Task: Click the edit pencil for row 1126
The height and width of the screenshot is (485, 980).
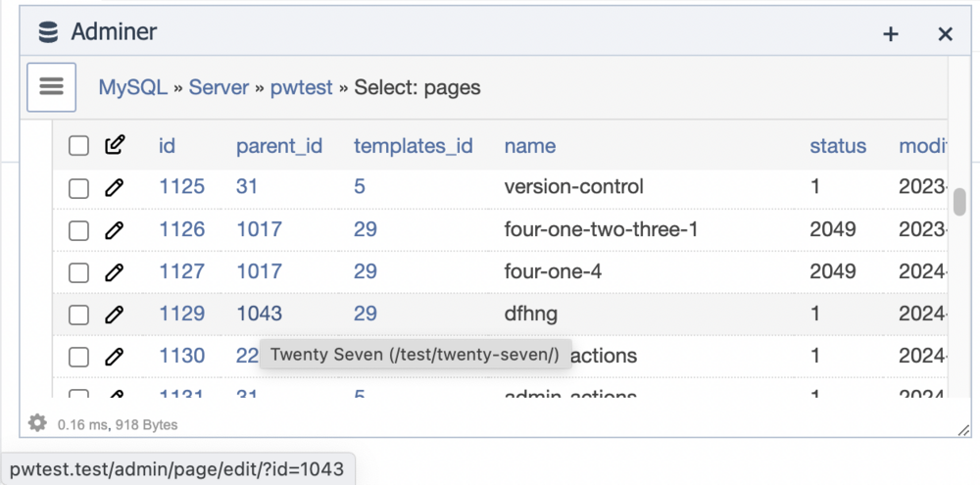Action: (x=115, y=229)
